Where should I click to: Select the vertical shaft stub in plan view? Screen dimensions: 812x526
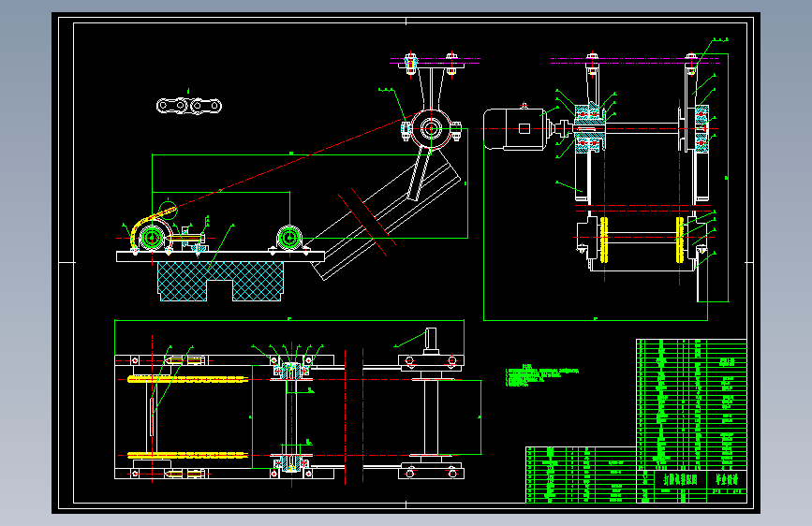coord(430,341)
